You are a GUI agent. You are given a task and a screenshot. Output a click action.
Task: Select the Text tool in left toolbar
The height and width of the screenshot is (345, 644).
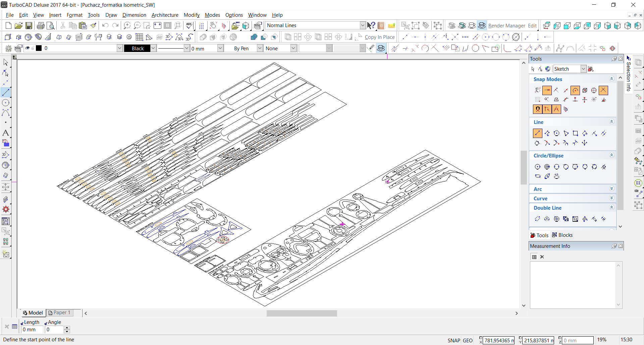click(x=6, y=133)
